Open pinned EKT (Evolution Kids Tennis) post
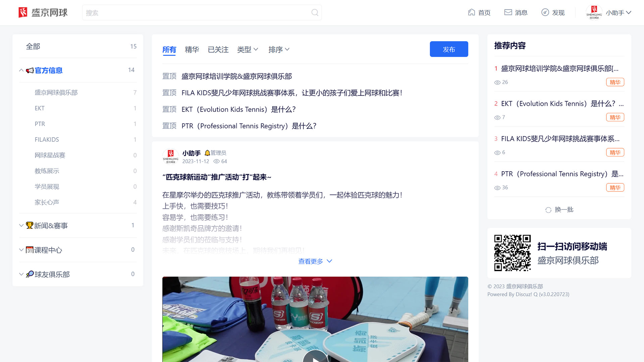This screenshot has height=362, width=644. pyautogui.click(x=238, y=109)
